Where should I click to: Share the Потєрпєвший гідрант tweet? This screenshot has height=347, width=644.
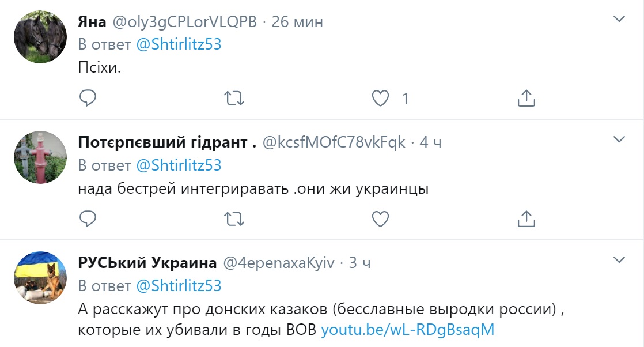pos(526,218)
